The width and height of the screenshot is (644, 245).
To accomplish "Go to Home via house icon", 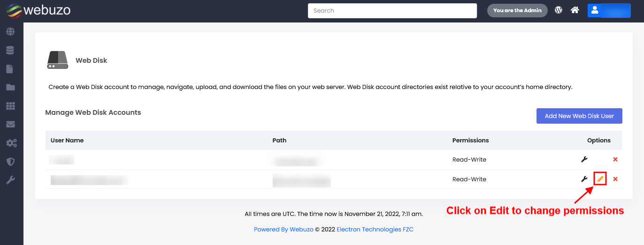I will [x=575, y=10].
